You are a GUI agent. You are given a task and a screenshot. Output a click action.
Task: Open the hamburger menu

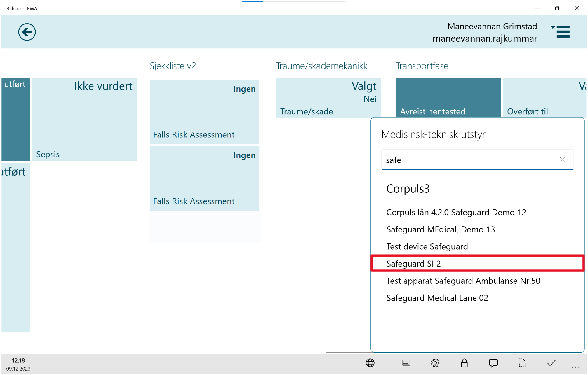(563, 32)
